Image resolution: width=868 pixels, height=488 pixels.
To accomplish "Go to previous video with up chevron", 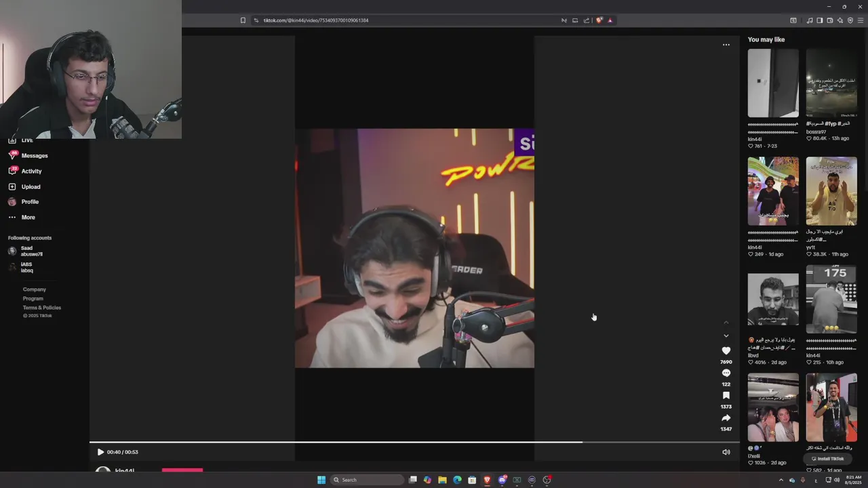I will pos(726,323).
